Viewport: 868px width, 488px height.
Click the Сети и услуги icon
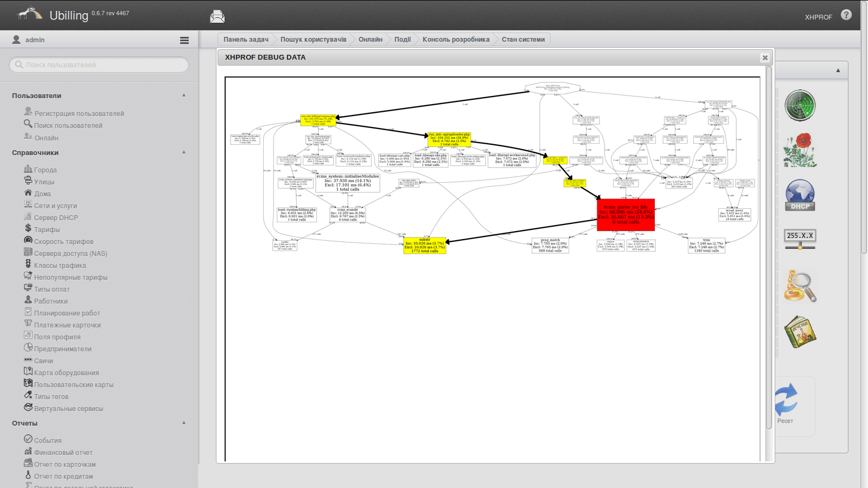point(28,204)
